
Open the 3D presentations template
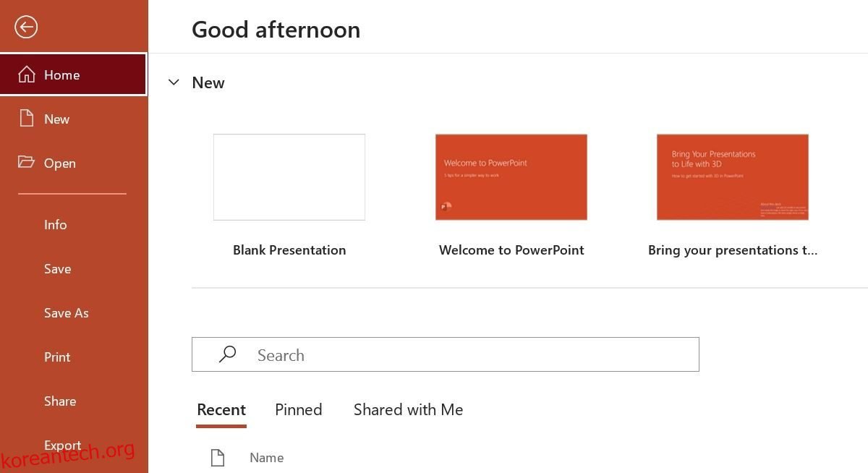pyautogui.click(x=732, y=176)
